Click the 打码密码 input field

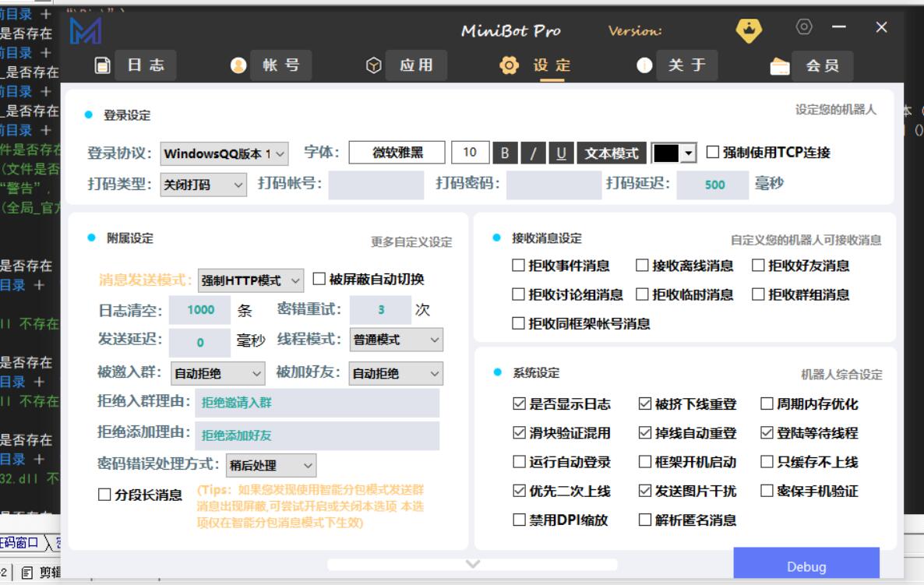pos(554,185)
